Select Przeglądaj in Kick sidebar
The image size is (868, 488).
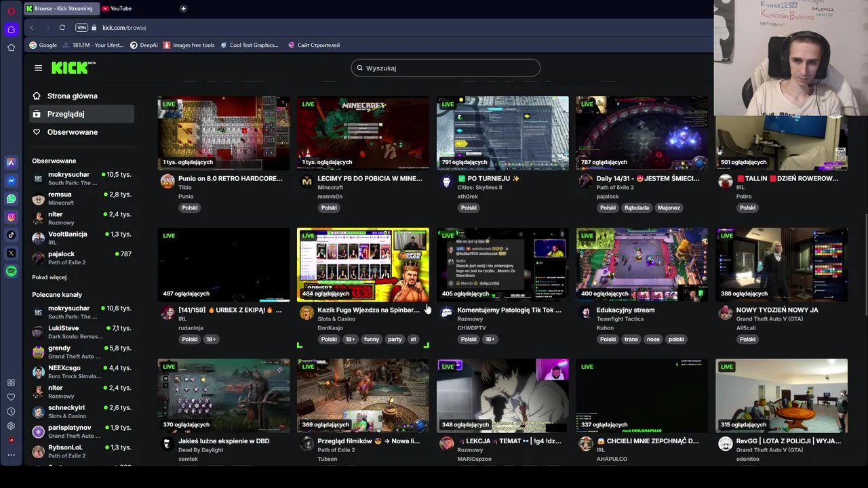tap(81, 114)
